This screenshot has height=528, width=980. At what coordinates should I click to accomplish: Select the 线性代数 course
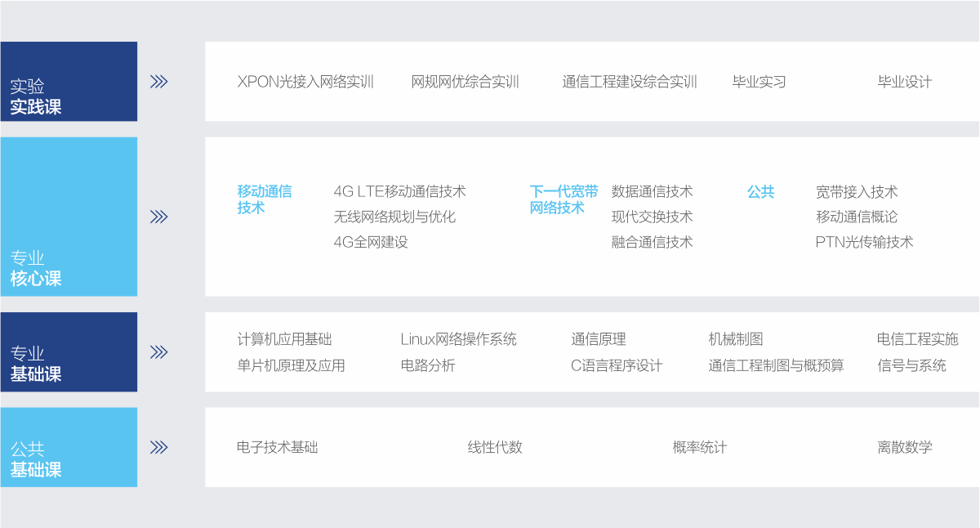tap(495, 447)
